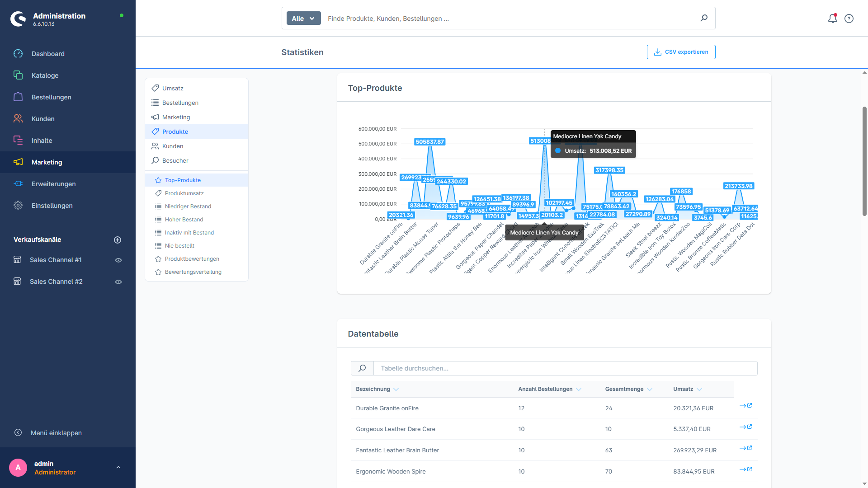Open the help question mark icon
This screenshot has width=868, height=488.
point(849,19)
